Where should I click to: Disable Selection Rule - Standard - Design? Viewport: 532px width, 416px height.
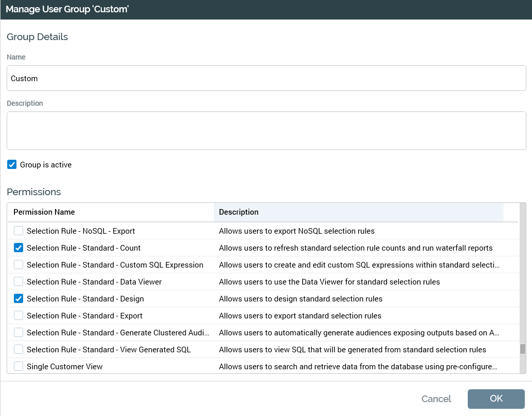click(x=19, y=298)
